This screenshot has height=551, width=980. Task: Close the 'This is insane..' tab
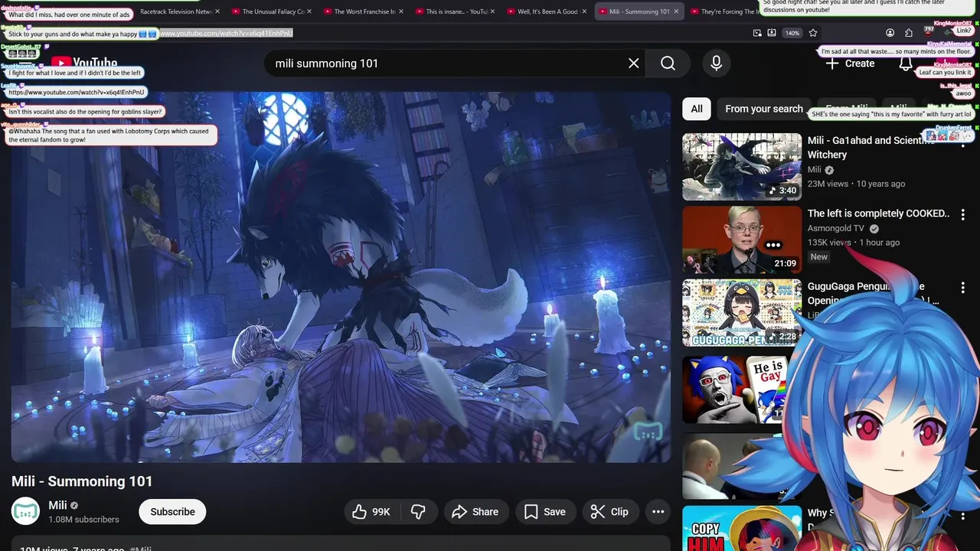(x=492, y=11)
